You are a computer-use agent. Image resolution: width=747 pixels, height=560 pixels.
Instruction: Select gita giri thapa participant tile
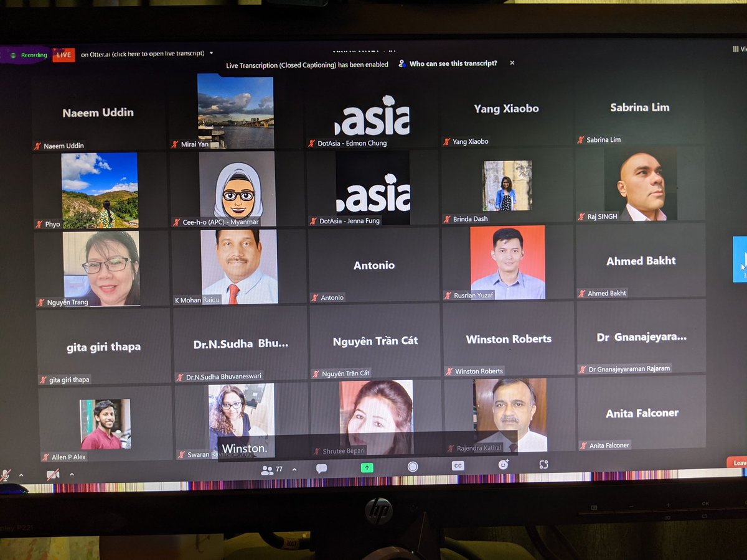[103, 347]
